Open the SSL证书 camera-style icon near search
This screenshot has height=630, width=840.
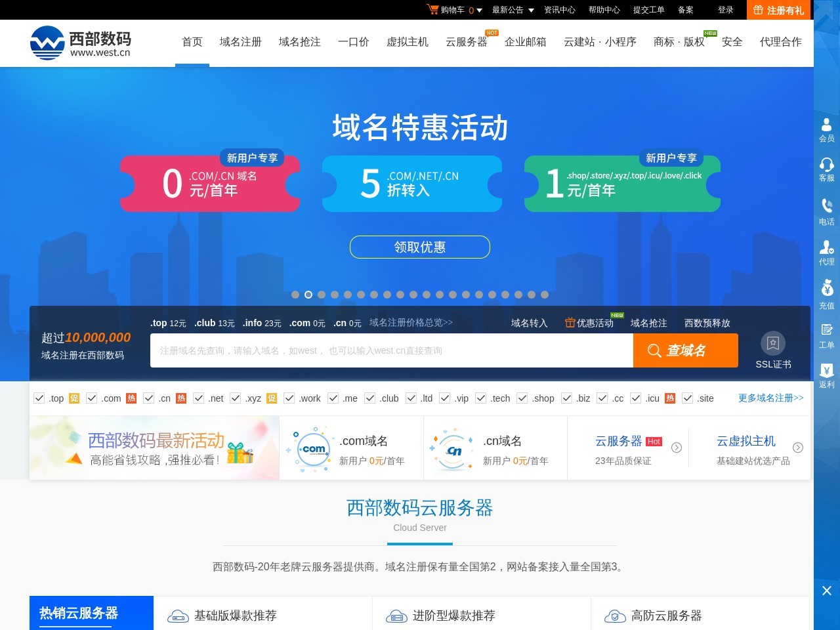click(x=773, y=342)
